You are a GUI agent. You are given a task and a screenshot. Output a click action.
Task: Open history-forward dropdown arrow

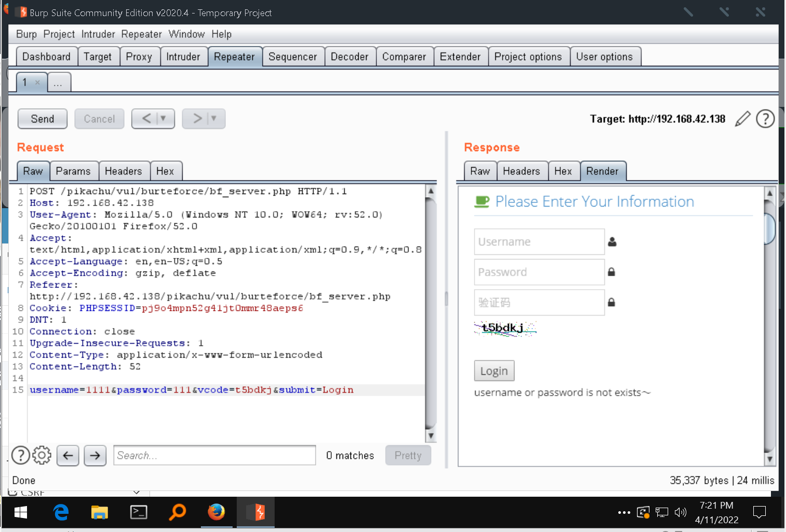pyautogui.click(x=213, y=119)
